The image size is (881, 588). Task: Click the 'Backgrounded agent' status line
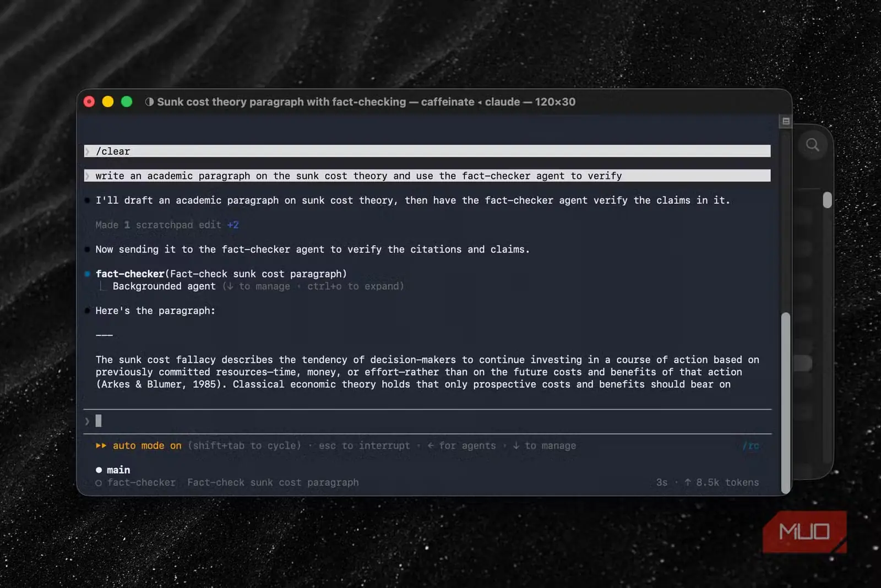click(x=258, y=286)
